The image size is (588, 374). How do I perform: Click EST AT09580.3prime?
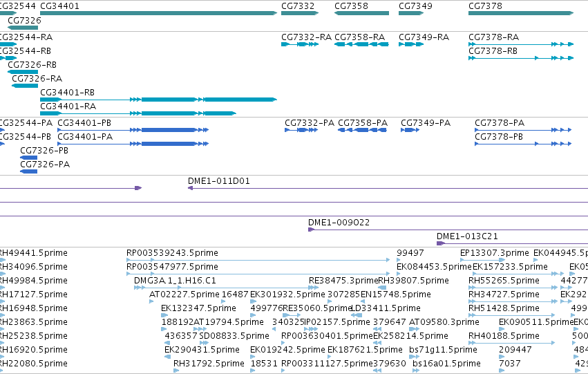(x=444, y=322)
